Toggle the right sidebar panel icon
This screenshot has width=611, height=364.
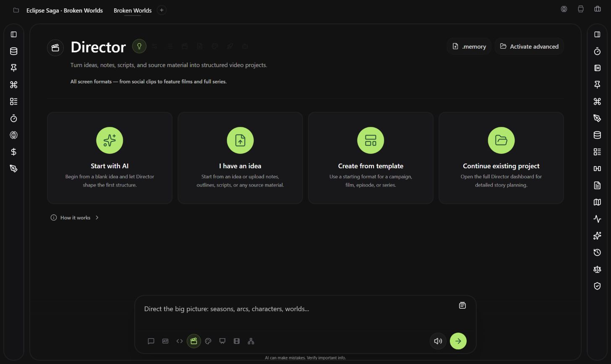click(x=597, y=34)
